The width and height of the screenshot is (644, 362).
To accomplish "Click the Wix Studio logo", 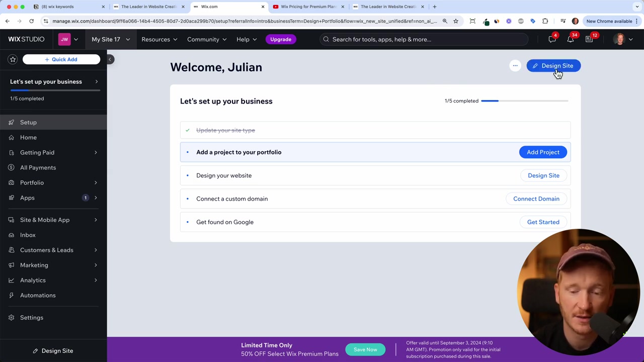I will point(26,39).
